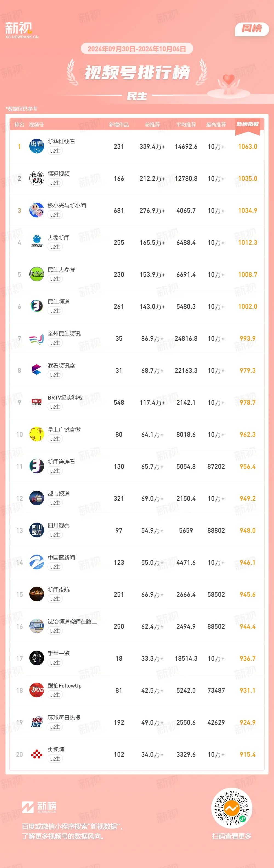Click the 跟拍FollowUp red avatar
The height and width of the screenshot is (868, 274).
pos(36,691)
